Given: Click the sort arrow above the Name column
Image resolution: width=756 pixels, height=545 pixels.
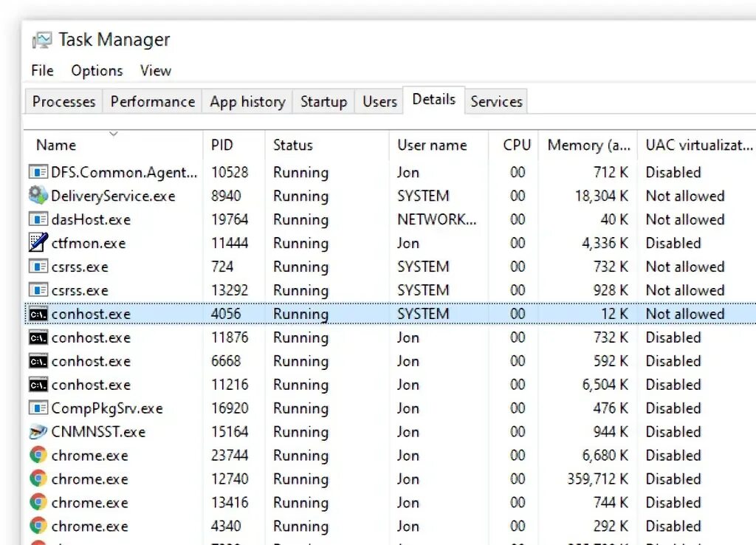Looking at the screenshot, I should pos(114,134).
